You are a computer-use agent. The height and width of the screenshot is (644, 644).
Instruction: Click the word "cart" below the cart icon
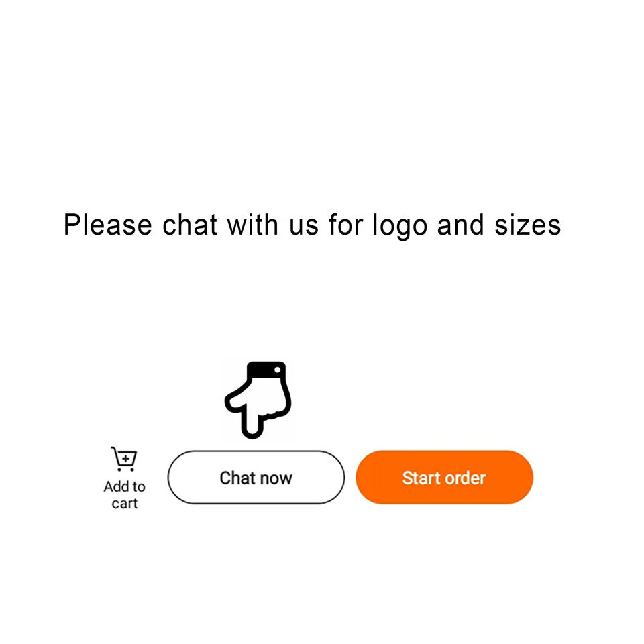click(125, 504)
